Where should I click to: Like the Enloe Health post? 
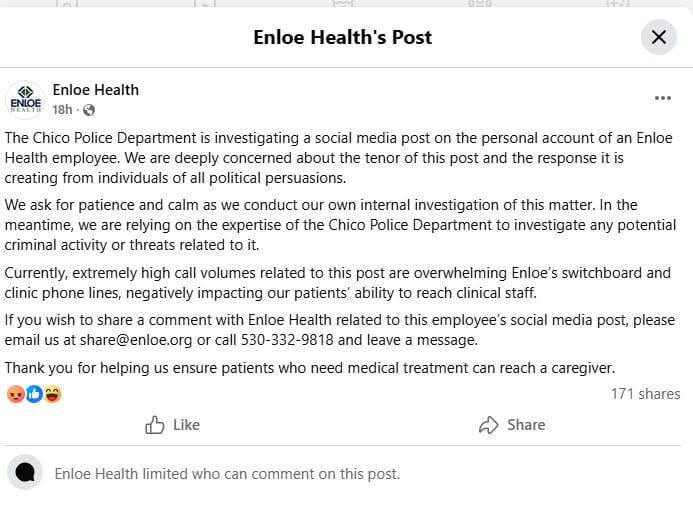pos(173,425)
